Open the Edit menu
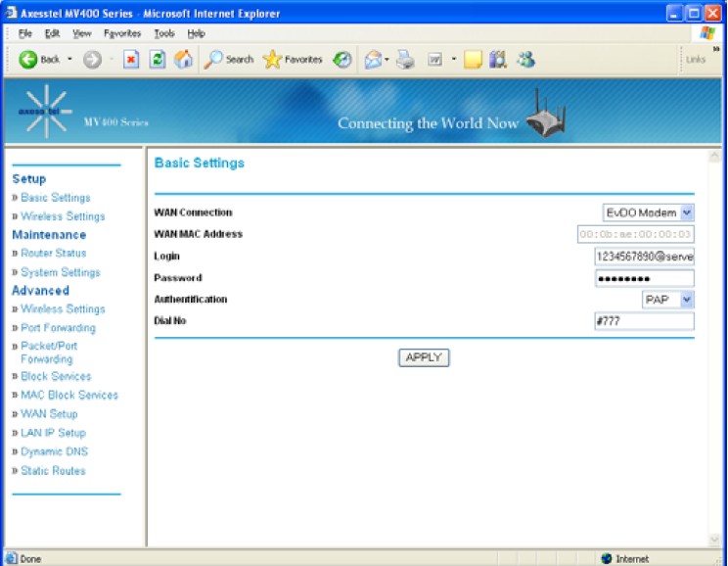The width and height of the screenshot is (728, 566). click(x=52, y=33)
